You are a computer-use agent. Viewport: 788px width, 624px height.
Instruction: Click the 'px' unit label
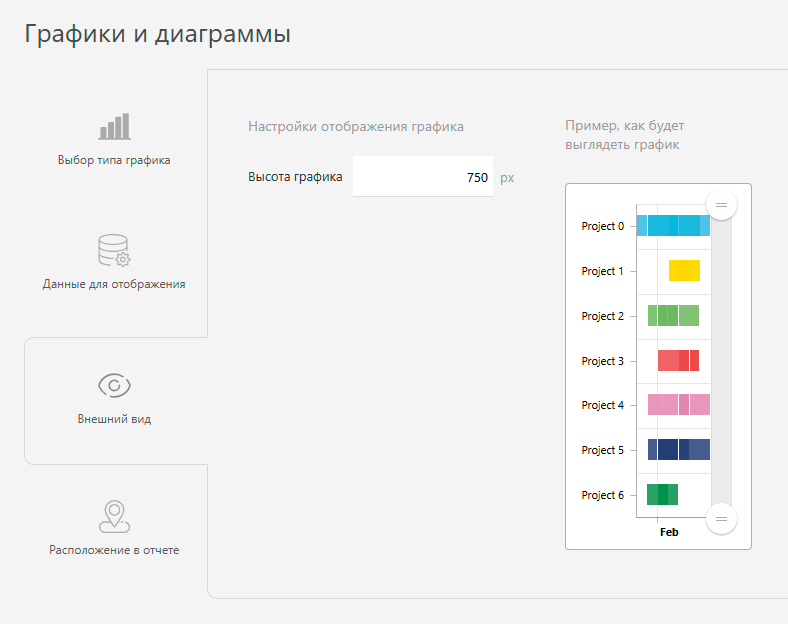[x=507, y=178]
